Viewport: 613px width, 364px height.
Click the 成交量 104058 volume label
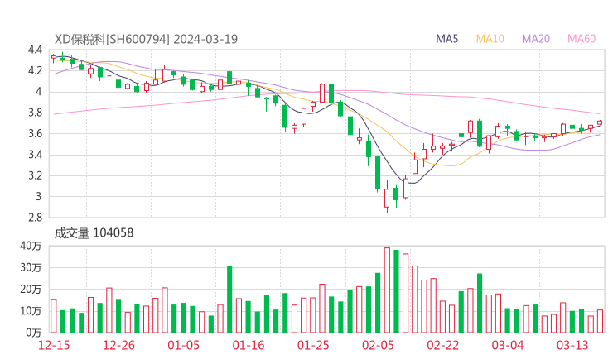coord(94,233)
